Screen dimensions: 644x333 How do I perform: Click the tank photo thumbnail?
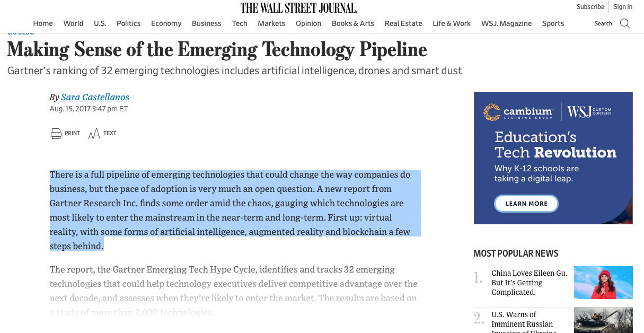click(x=603, y=320)
